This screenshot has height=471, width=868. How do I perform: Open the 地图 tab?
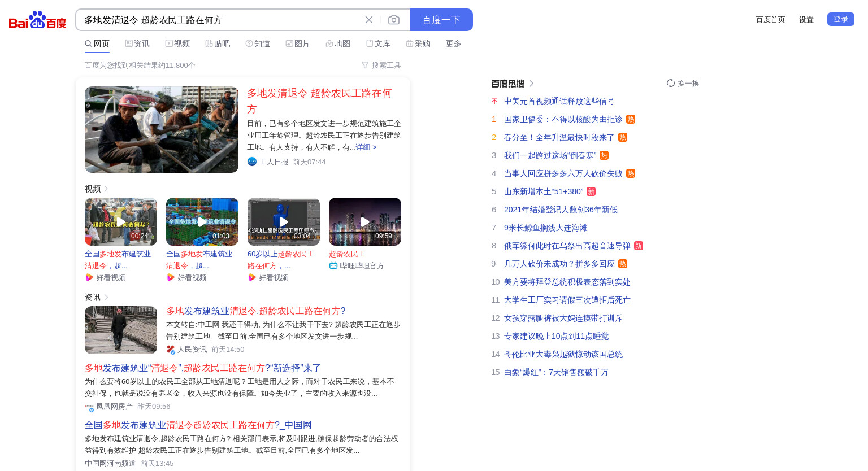point(338,43)
